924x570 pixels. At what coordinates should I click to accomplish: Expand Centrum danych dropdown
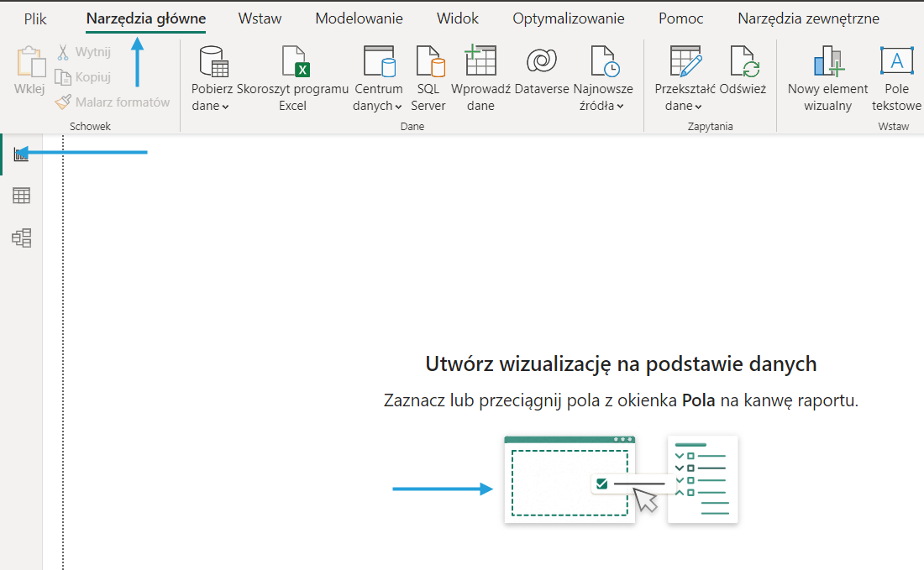(x=377, y=107)
